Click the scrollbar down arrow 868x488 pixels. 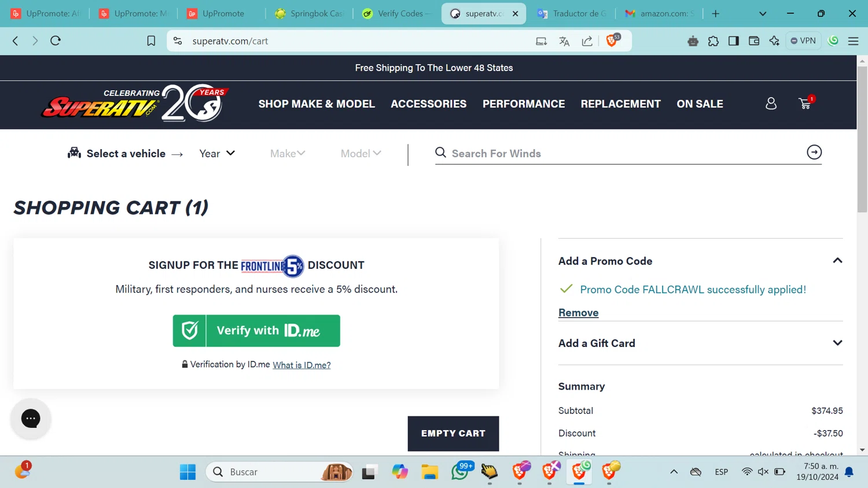point(862,450)
